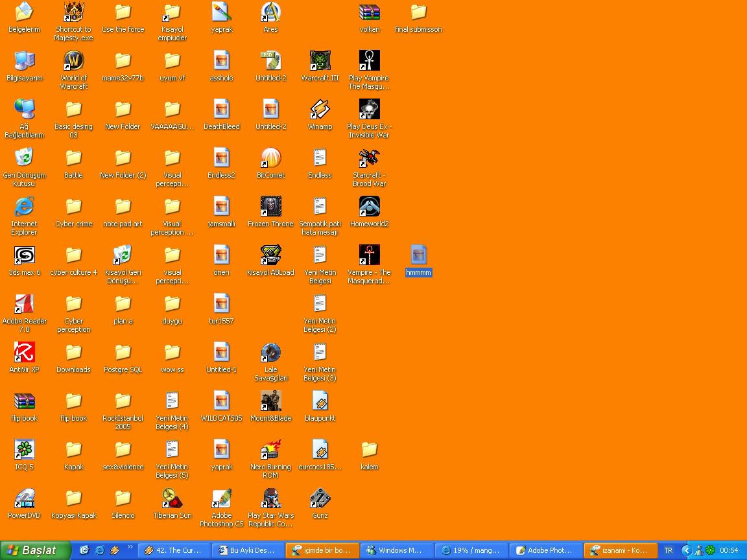The width and height of the screenshot is (747, 560).
Task: Select the Starcraft Brood War shortcut
Action: (369, 158)
